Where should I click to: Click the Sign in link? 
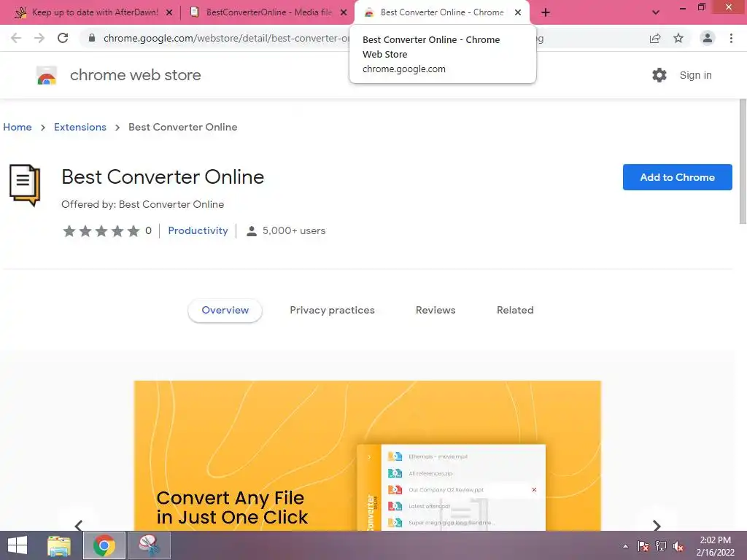tap(695, 75)
